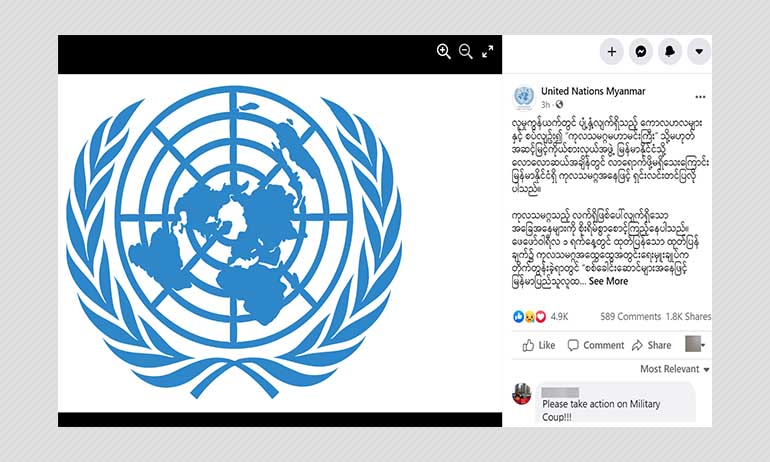This screenshot has width=770, height=462.
Task: Change commenting identity via profile dropdown
Action: pyautogui.click(x=695, y=344)
